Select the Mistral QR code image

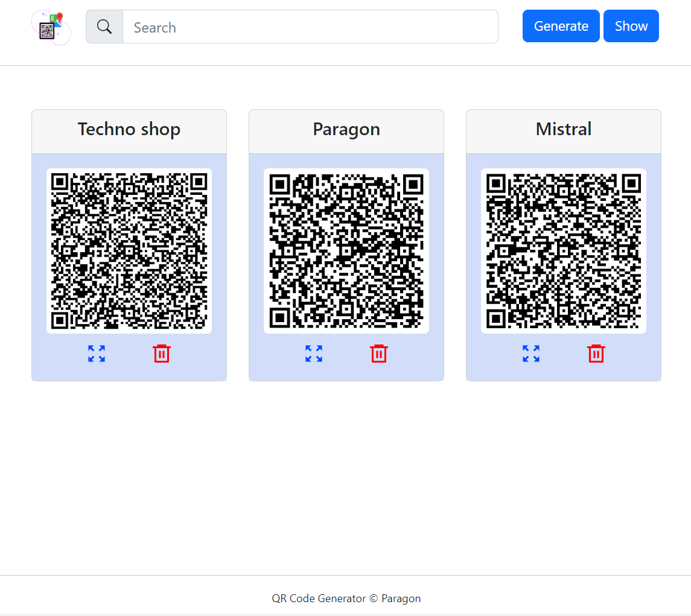point(564,251)
